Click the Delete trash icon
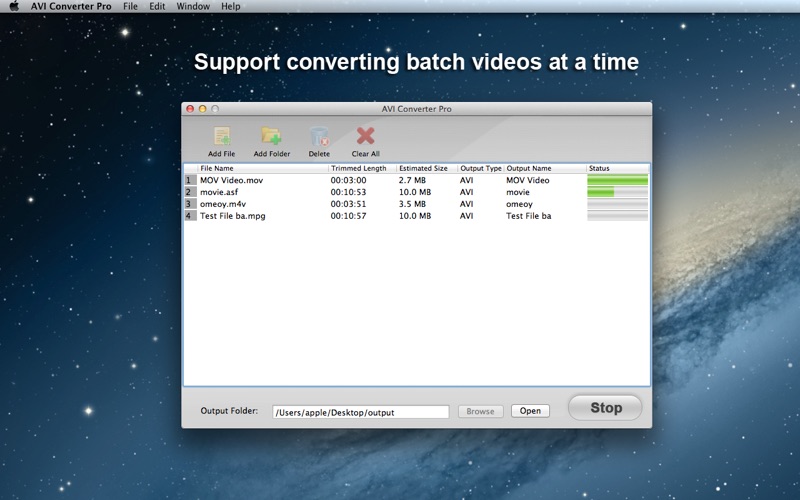Image resolution: width=800 pixels, height=500 pixels. 319,136
